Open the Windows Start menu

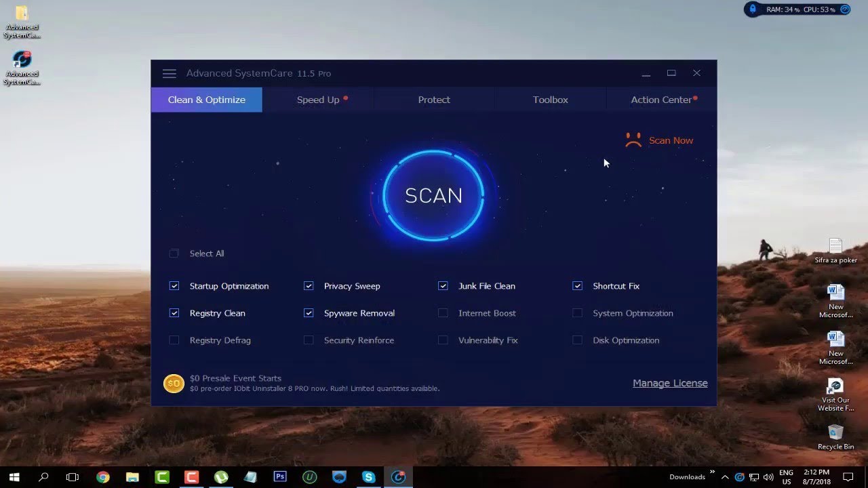pyautogui.click(x=14, y=477)
